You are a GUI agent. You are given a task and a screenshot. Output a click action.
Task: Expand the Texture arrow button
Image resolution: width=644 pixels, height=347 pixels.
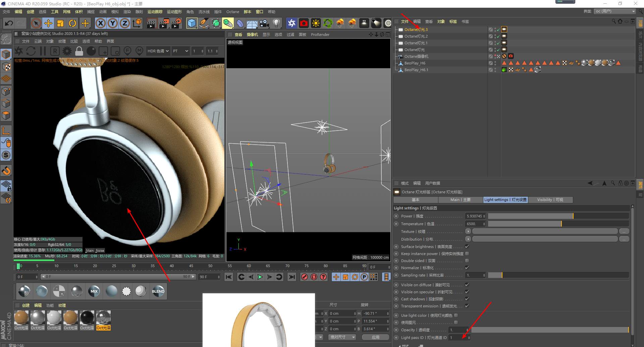point(468,232)
